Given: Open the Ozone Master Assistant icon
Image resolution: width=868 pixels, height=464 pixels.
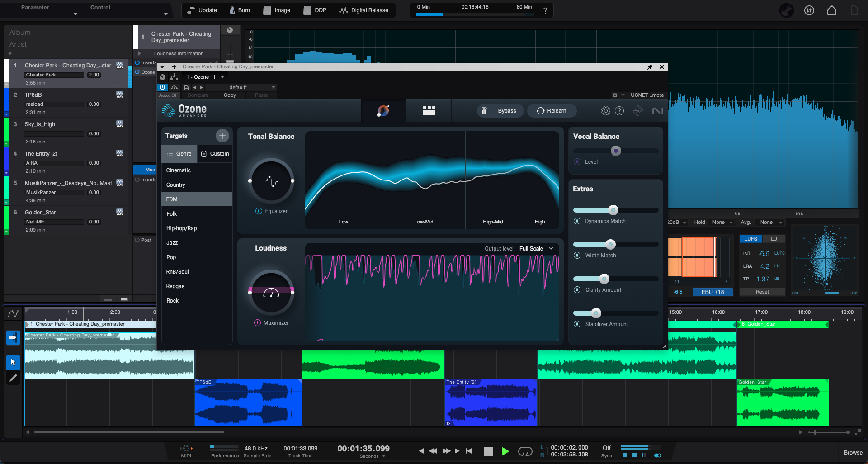Looking at the screenshot, I should (x=383, y=111).
